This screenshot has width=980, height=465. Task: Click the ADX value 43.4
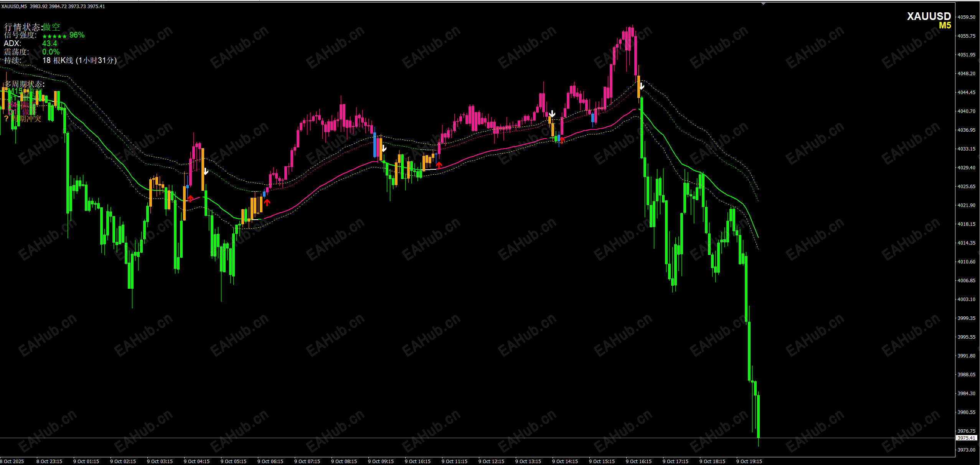(x=49, y=43)
